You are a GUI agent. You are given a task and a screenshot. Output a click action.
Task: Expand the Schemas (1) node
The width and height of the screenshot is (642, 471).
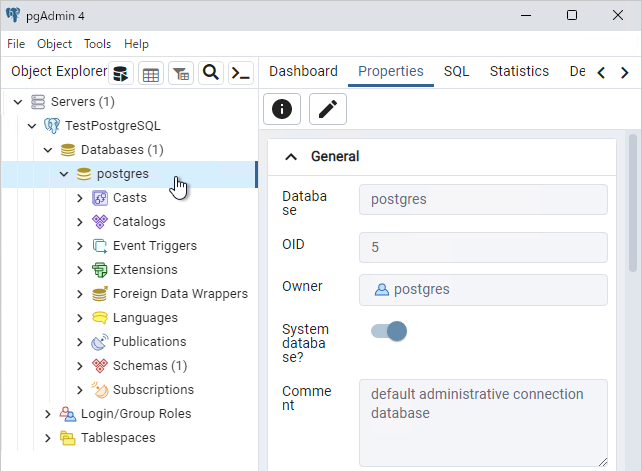coord(80,366)
